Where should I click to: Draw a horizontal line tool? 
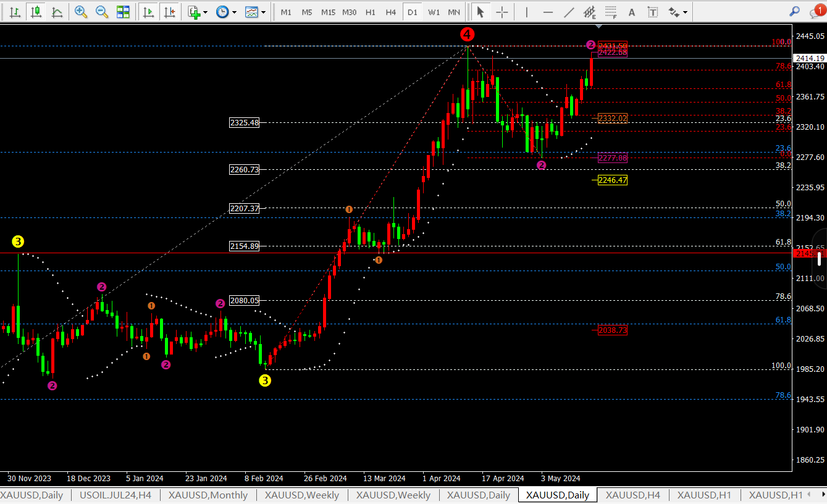(548, 12)
